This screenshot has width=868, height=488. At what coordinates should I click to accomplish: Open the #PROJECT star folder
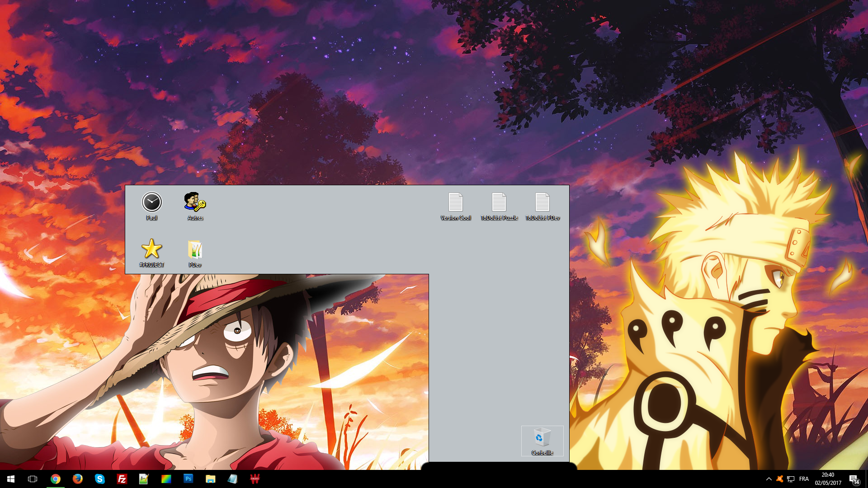151,253
